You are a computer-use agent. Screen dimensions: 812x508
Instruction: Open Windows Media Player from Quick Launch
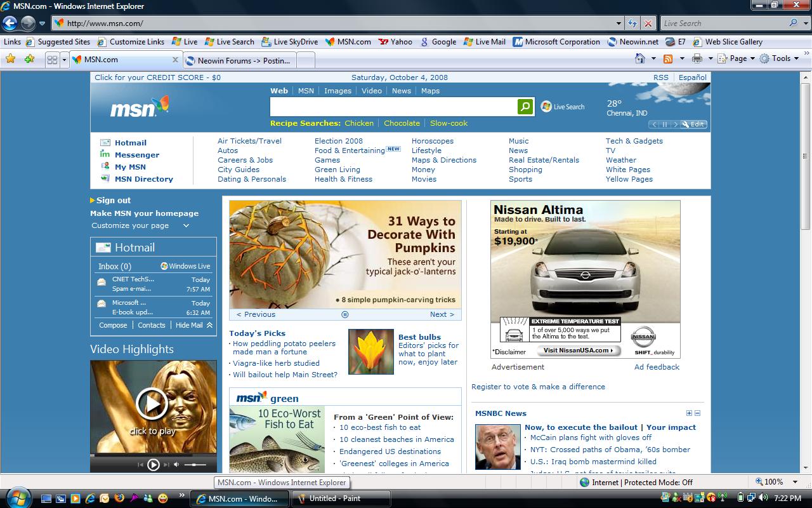(x=75, y=498)
